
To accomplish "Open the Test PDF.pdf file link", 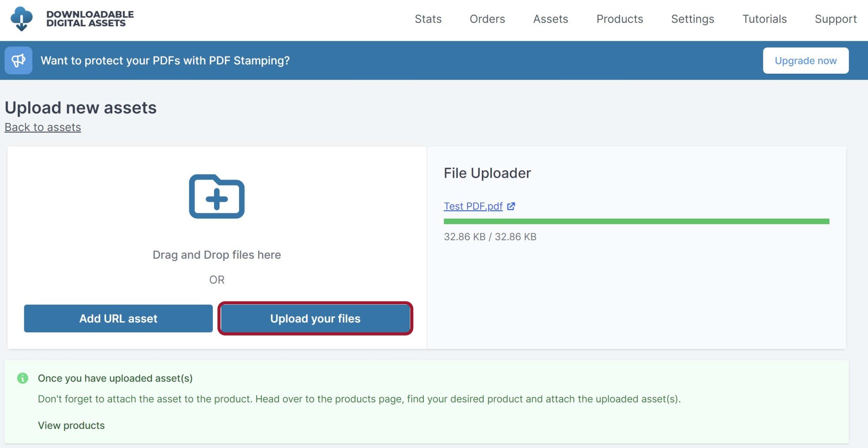I will tap(473, 206).
